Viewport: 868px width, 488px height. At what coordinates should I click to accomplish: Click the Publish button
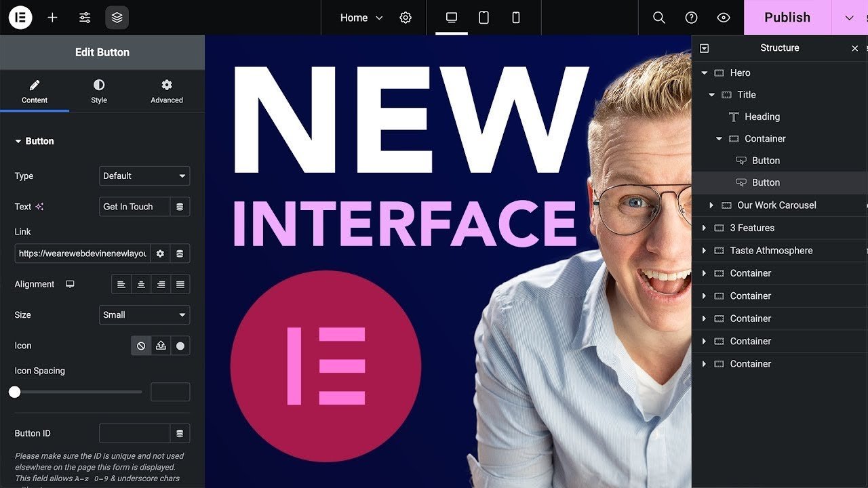point(787,18)
